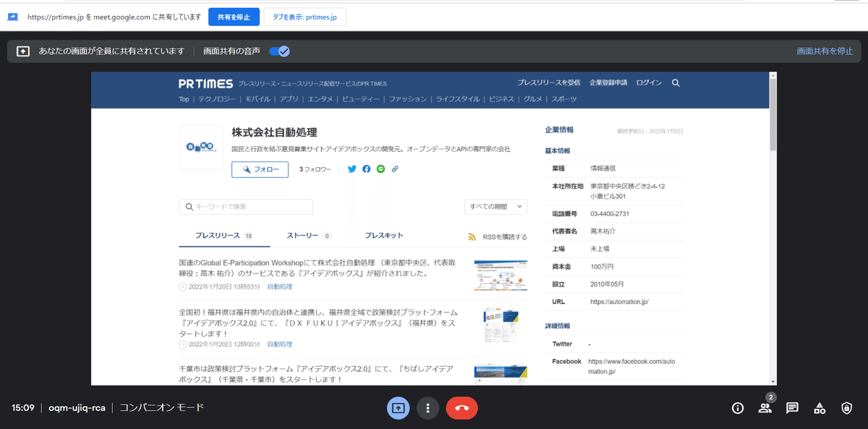
Task: Open the ファッション category
Action: [x=408, y=99]
